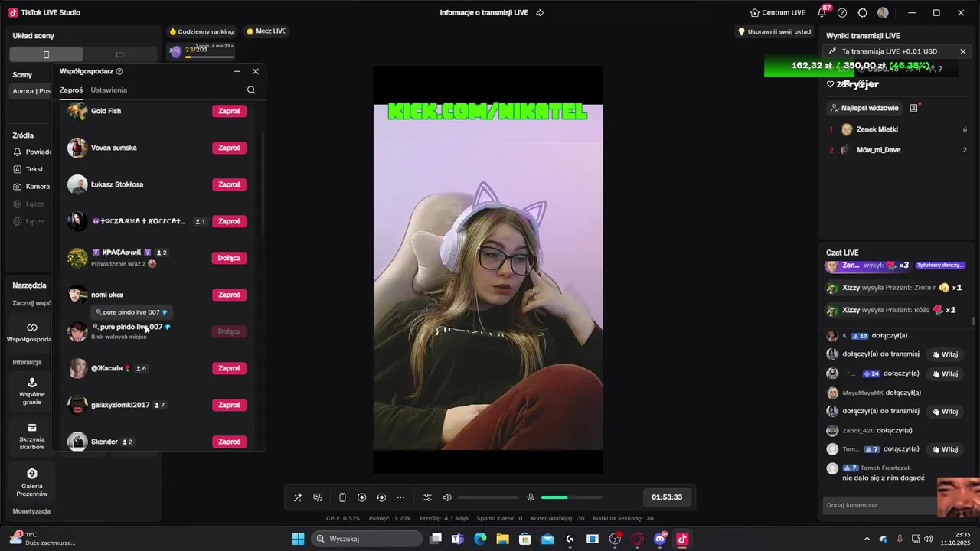Click the stream timer 01:53:33
This screenshot has height=551, width=980.
click(667, 497)
